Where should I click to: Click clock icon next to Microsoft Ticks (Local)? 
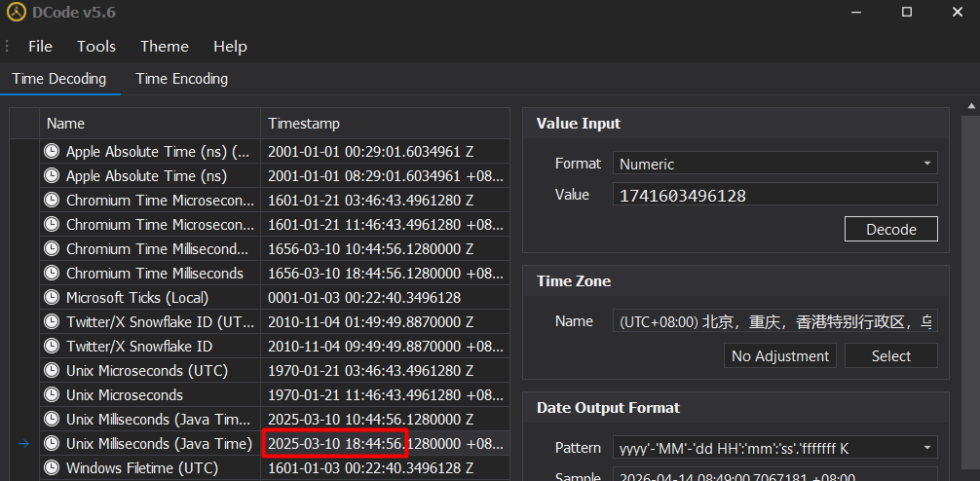52,298
